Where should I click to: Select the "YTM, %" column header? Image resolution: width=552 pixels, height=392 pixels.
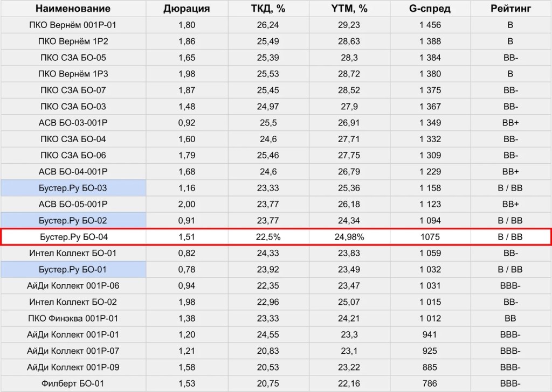(x=349, y=9)
